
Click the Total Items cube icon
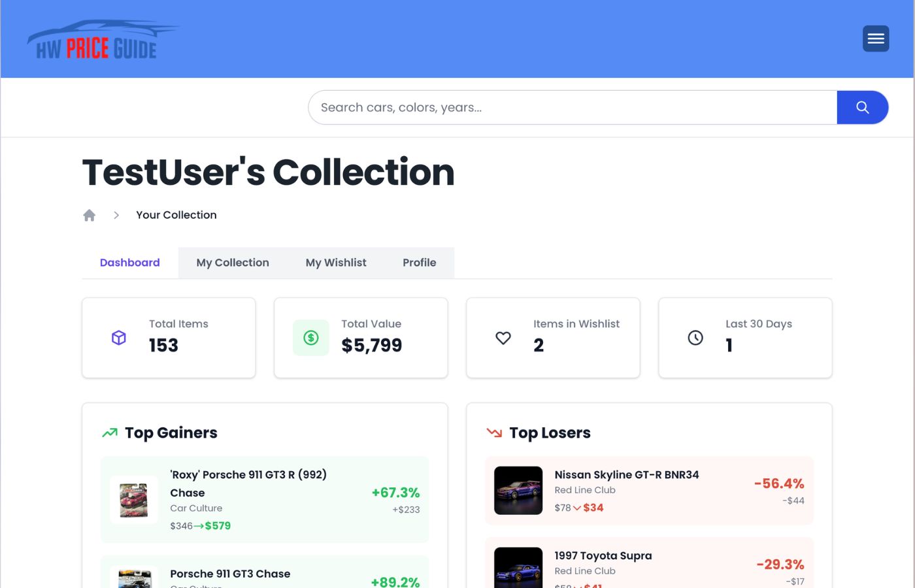(119, 338)
